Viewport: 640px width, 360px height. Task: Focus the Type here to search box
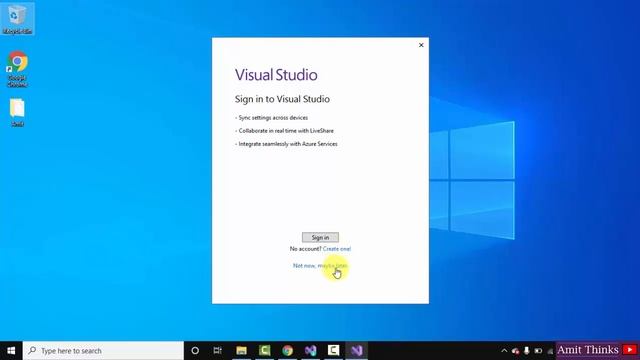(103, 351)
